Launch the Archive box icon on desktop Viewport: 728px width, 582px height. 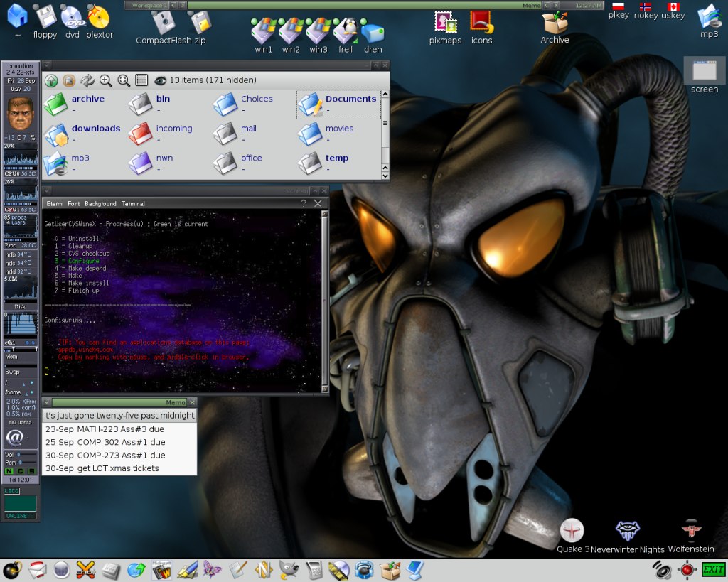point(555,27)
